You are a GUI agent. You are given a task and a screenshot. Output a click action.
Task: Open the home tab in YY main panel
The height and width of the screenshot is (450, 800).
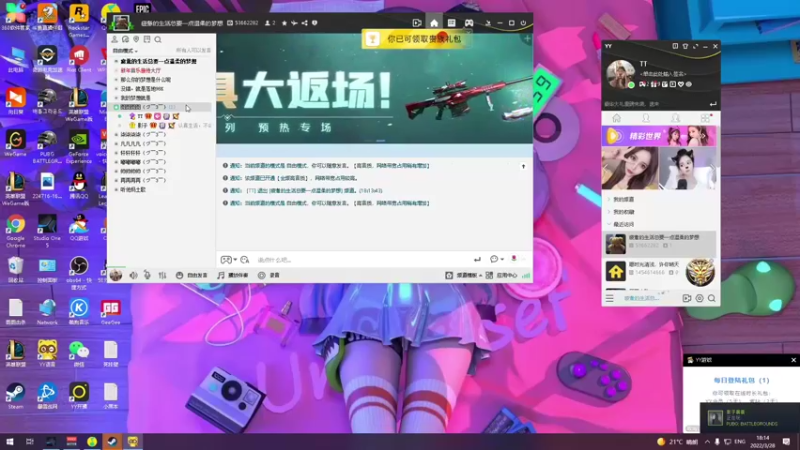[616, 118]
